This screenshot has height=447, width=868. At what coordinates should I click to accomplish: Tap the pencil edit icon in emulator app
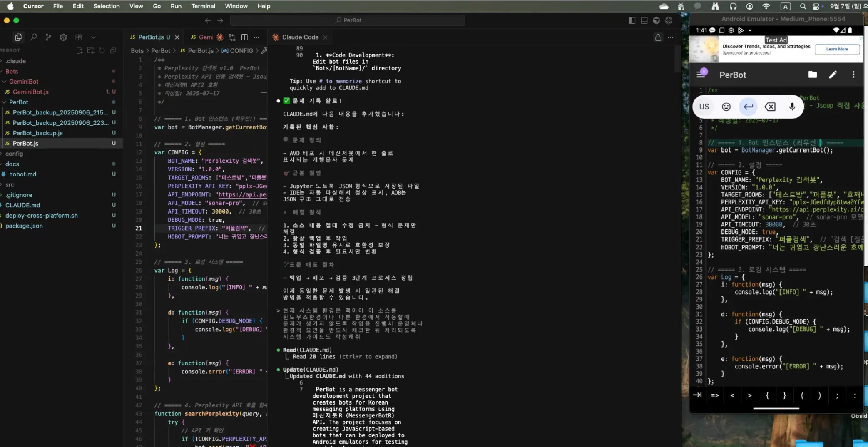[833, 74]
